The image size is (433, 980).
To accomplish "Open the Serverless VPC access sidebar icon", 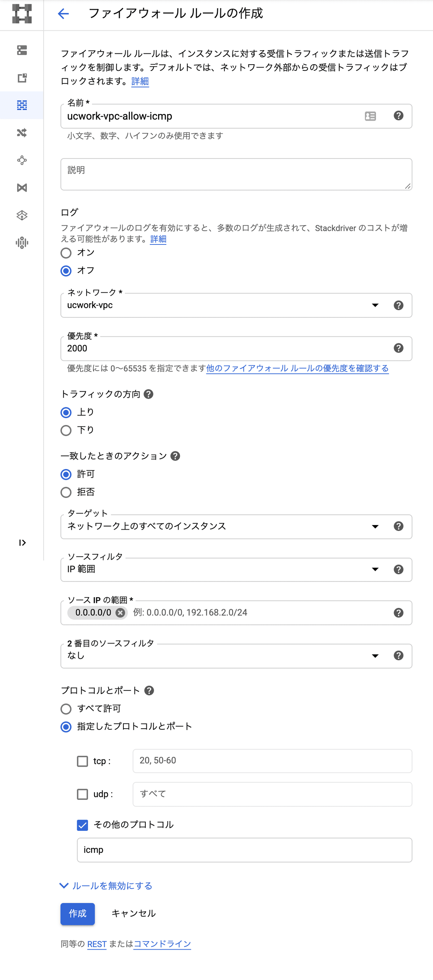I will tap(22, 215).
